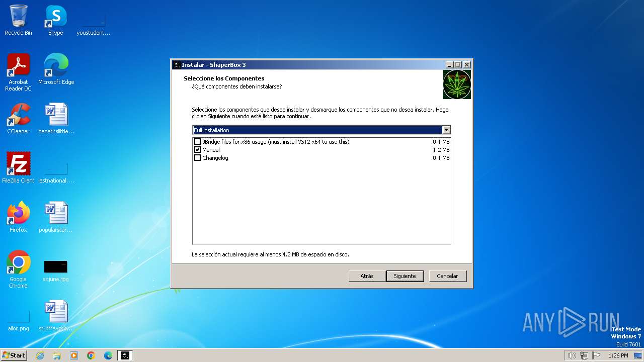Open Microsoft Edge desktop shortcut
Image resolution: width=644 pixels, height=362 pixels.
click(x=56, y=69)
